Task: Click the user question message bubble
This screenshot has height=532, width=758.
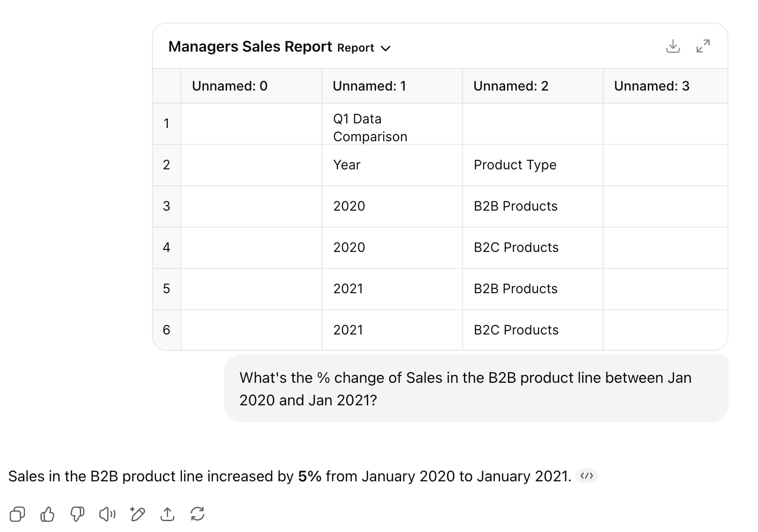Action: tap(476, 388)
